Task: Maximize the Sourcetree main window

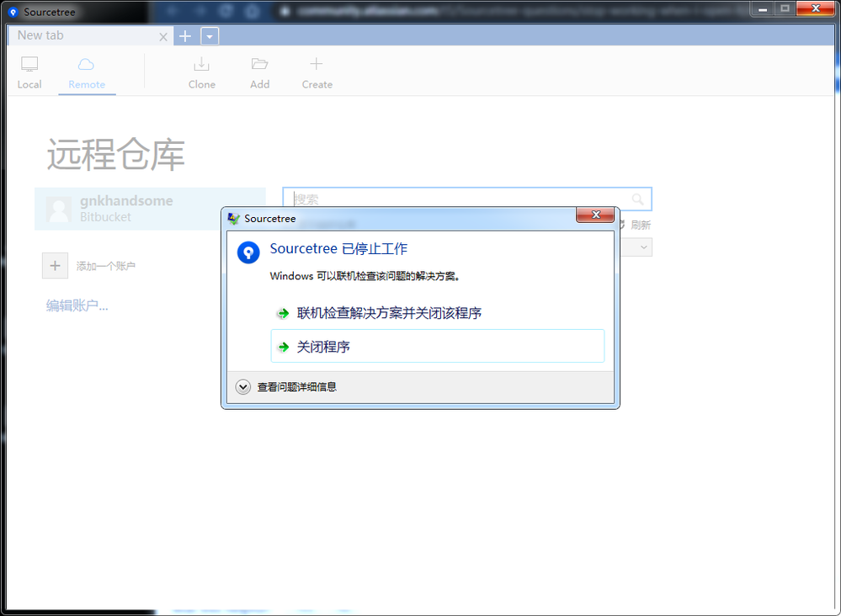Action: click(x=785, y=8)
